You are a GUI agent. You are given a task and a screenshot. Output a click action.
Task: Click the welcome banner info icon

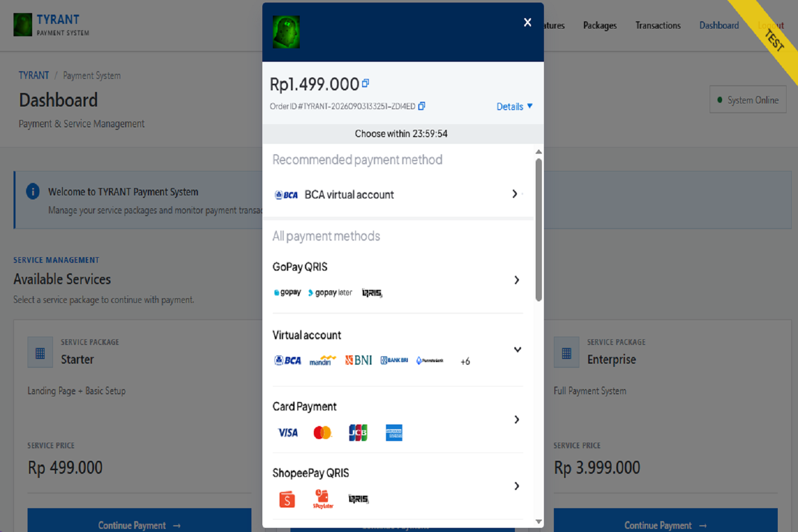tap(33, 191)
